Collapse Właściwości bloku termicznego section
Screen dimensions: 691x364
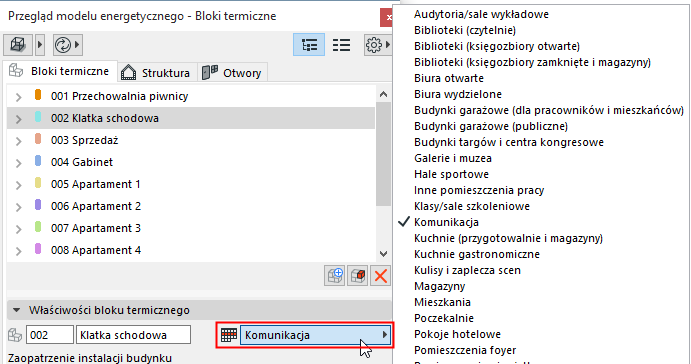(x=17, y=310)
